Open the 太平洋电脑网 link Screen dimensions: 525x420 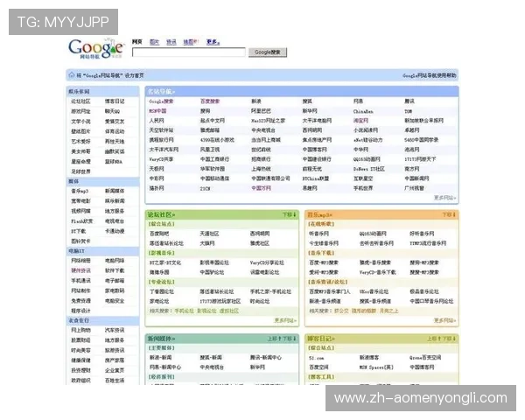[x=317, y=121]
